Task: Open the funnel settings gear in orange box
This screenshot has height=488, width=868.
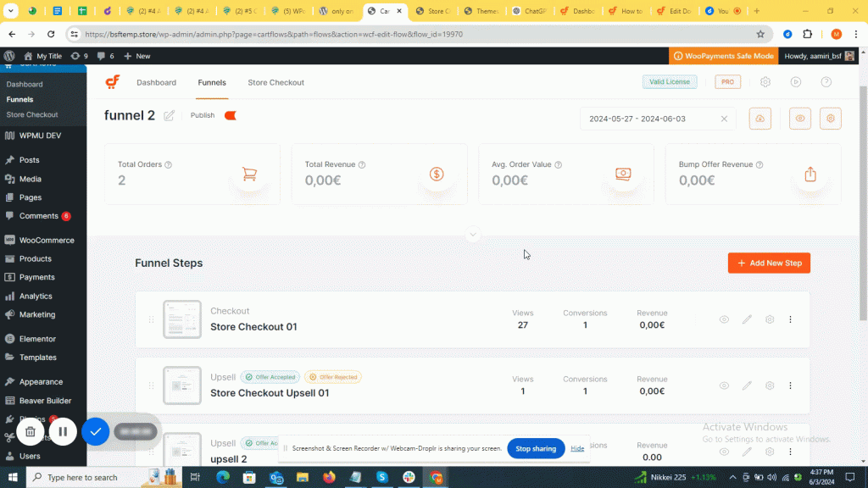Action: pyautogui.click(x=831, y=119)
